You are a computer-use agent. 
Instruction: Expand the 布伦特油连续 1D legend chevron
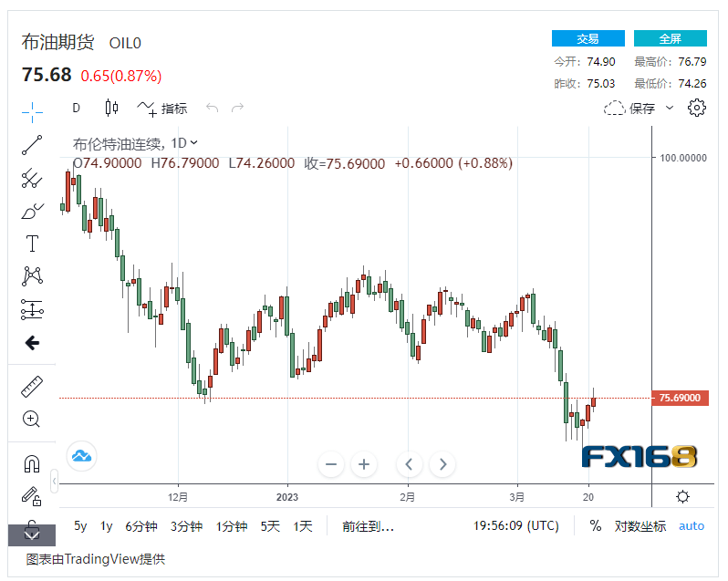tap(193, 143)
